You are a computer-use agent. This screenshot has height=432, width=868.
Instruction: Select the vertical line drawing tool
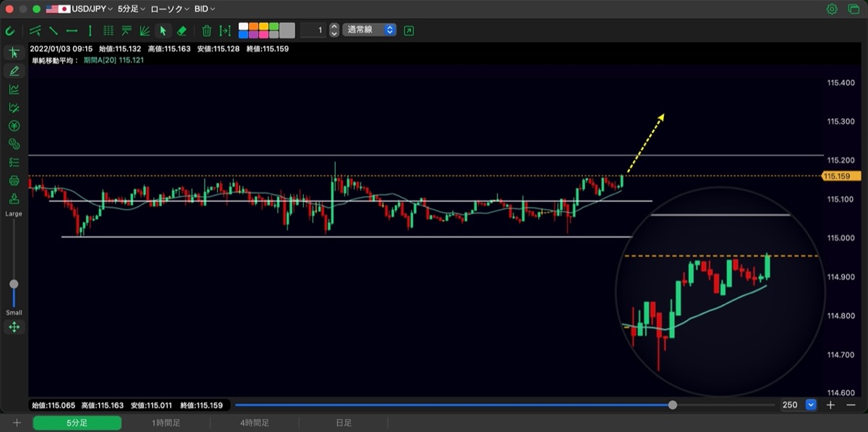click(x=90, y=30)
